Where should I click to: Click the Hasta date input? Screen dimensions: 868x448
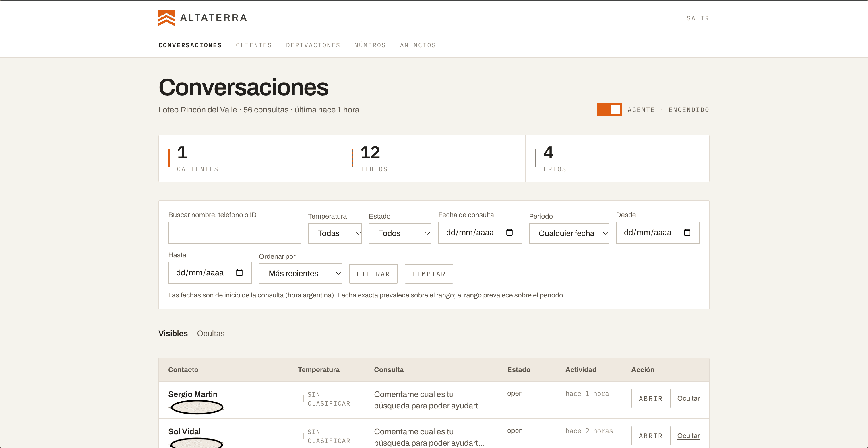tap(210, 273)
